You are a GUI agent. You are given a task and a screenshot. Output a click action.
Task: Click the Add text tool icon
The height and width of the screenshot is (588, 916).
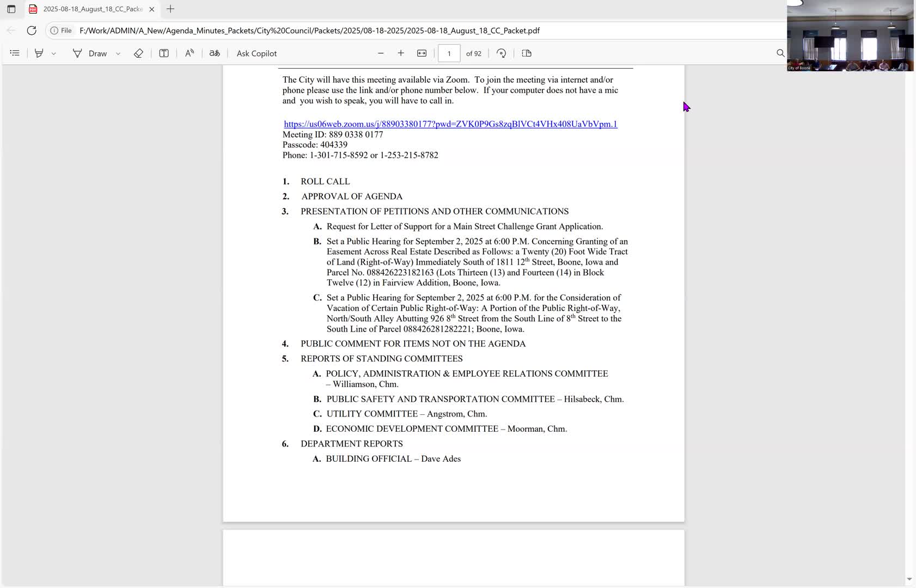164,53
